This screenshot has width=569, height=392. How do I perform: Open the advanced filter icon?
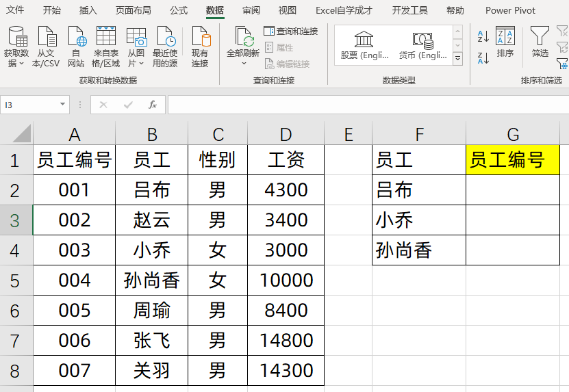[562, 64]
